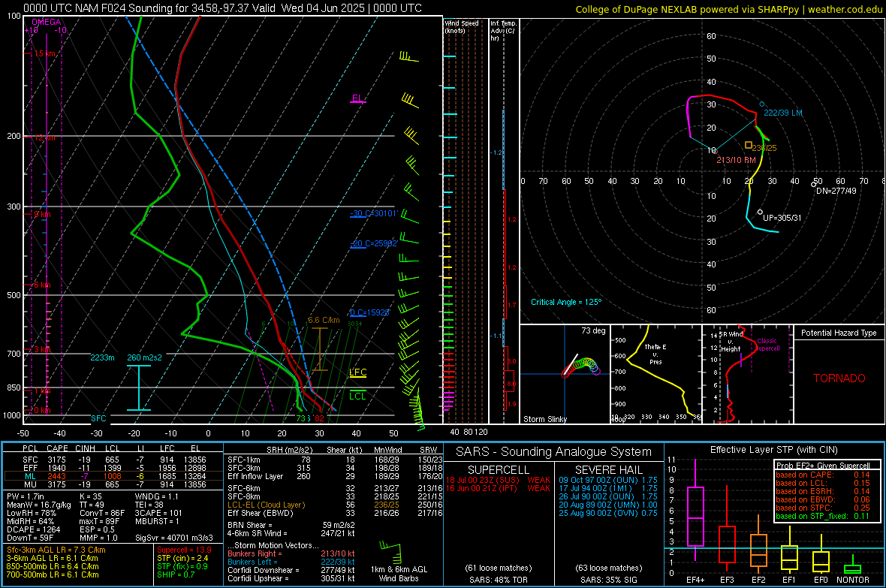
Task: Click the 'PW = 1.7in' value
Action: tap(26, 496)
